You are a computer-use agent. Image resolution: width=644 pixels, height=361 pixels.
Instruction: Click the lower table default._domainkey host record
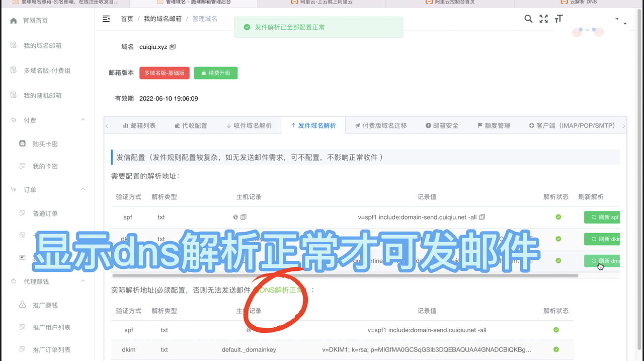pos(249,349)
